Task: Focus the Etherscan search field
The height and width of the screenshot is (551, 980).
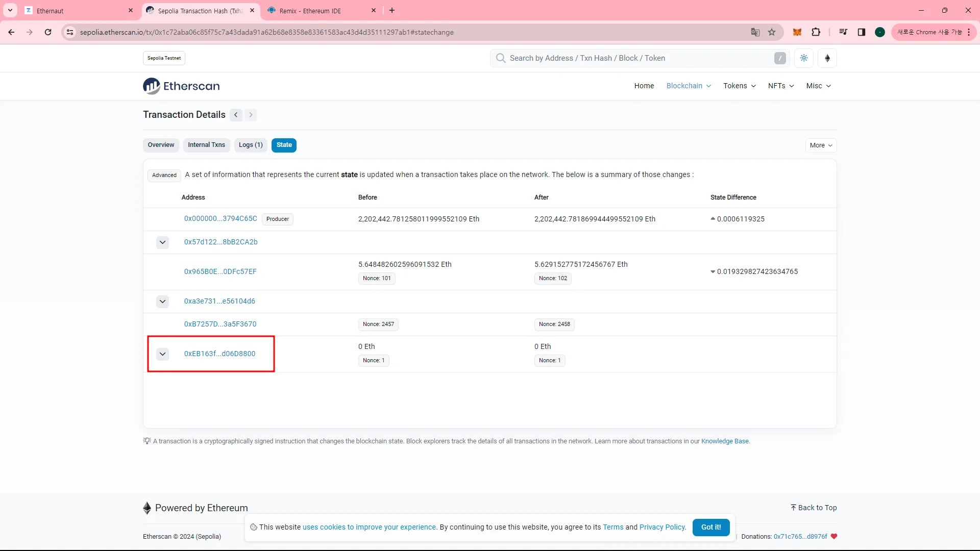Action: click(x=640, y=58)
